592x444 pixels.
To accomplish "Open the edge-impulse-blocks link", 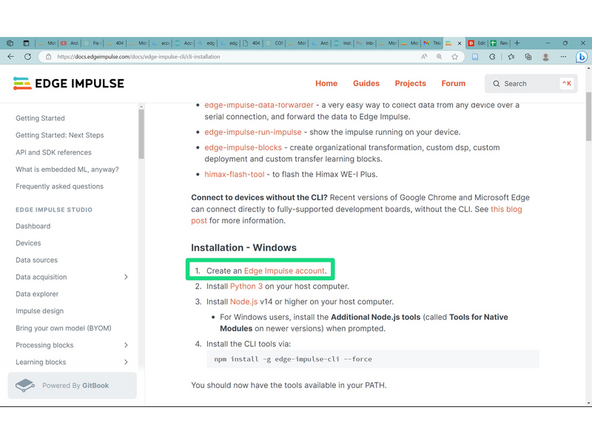I will [x=243, y=147].
